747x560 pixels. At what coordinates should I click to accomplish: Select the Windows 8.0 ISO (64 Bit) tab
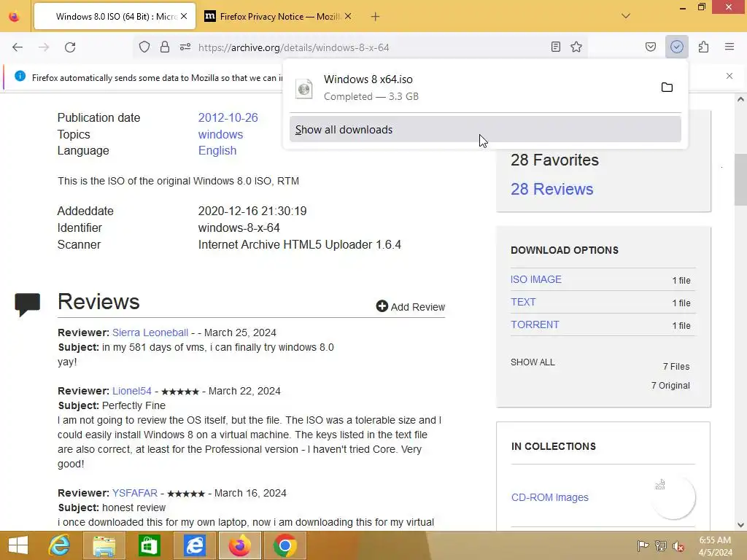coord(115,16)
